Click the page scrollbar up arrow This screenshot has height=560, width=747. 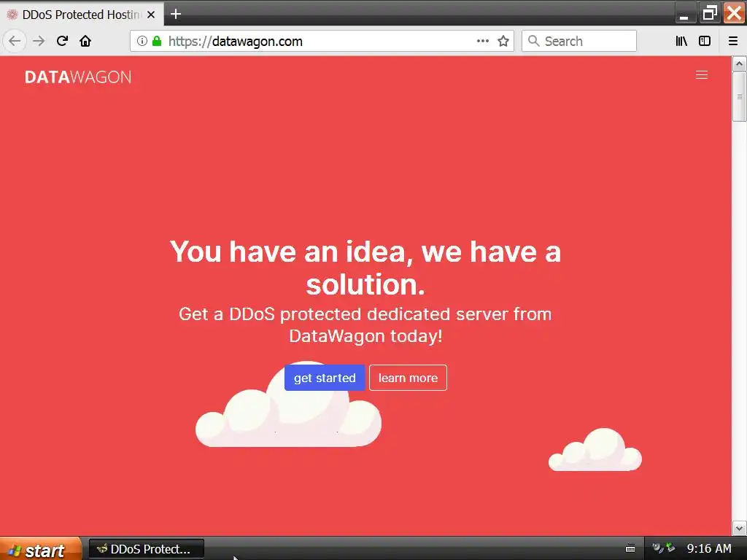739,63
